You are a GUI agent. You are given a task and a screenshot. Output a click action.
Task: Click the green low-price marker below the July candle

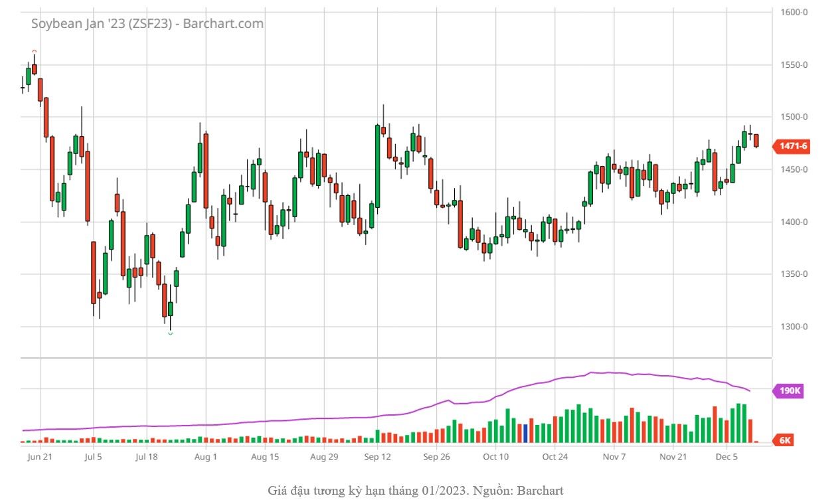[171, 333]
